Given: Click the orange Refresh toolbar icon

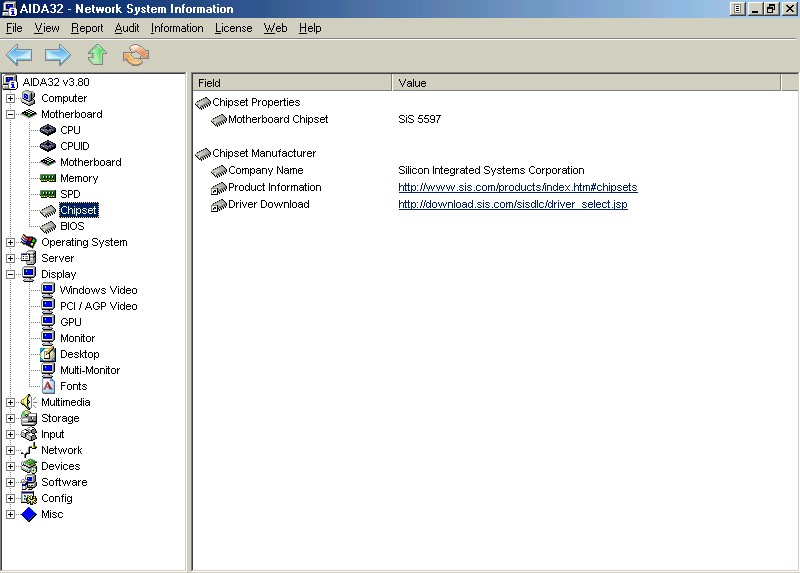Looking at the screenshot, I should point(136,55).
